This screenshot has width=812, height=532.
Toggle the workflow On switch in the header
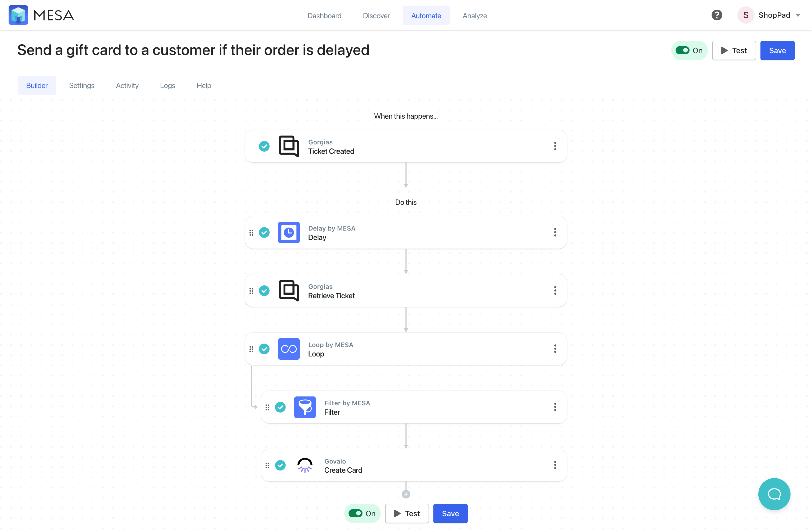pyautogui.click(x=682, y=50)
